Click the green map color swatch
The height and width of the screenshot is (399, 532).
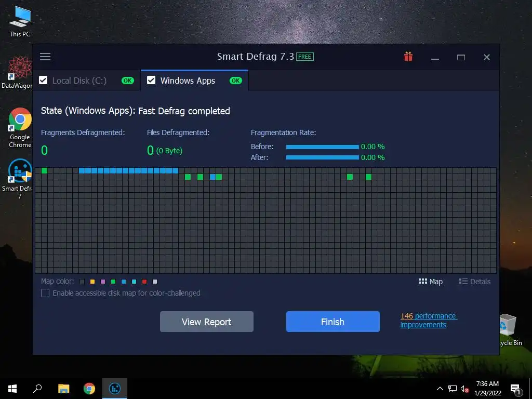pos(113,282)
